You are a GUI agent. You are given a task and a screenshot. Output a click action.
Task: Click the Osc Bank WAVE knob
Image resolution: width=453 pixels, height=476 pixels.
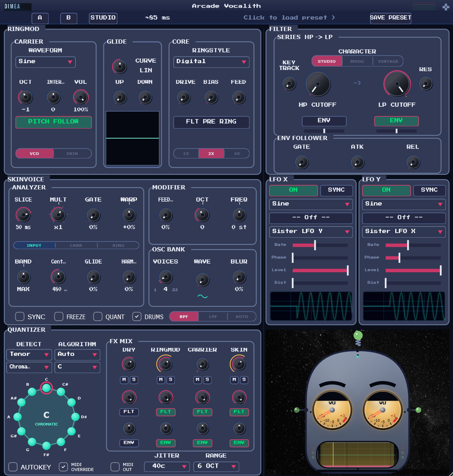pos(202,280)
